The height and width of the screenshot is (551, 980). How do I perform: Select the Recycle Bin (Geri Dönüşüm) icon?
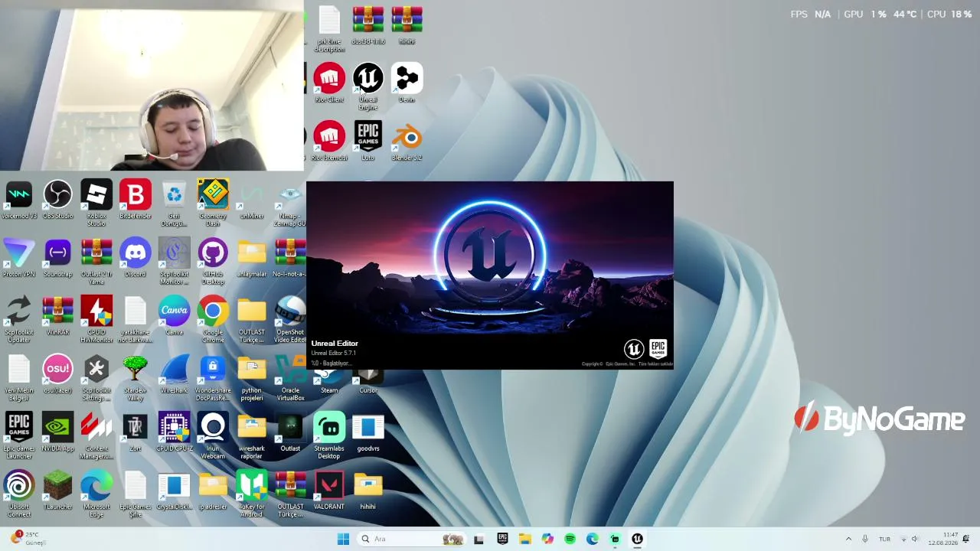tap(175, 204)
